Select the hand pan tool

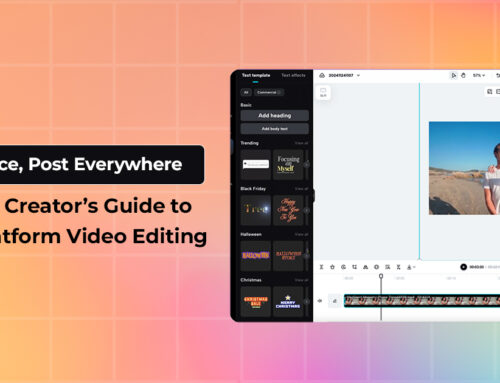[x=463, y=76]
